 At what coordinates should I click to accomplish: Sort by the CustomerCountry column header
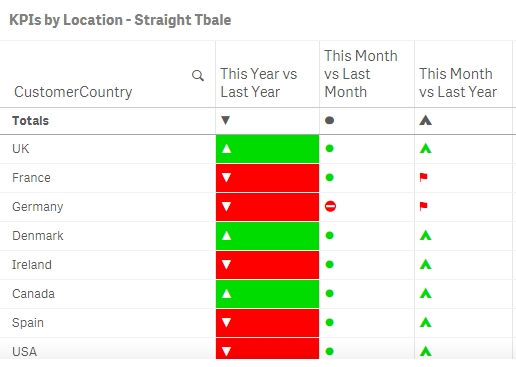[73, 92]
